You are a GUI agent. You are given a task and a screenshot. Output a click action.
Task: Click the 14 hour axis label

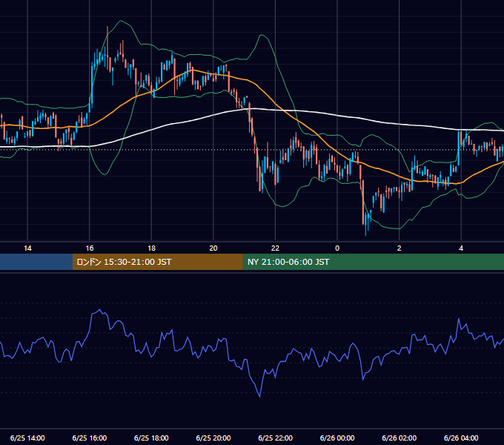27,248
